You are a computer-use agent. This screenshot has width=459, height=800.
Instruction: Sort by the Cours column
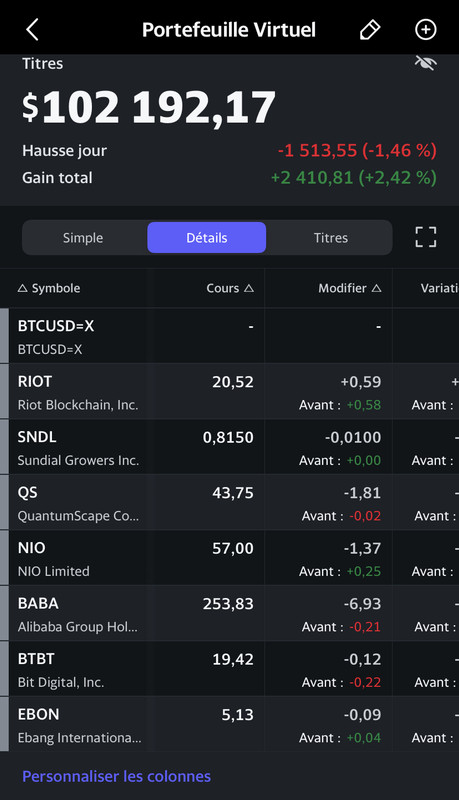pyautogui.click(x=230, y=288)
